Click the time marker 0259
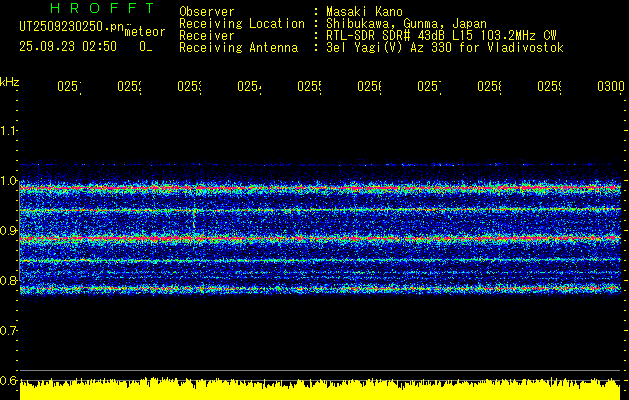629x400 pixels. pyautogui.click(x=550, y=87)
